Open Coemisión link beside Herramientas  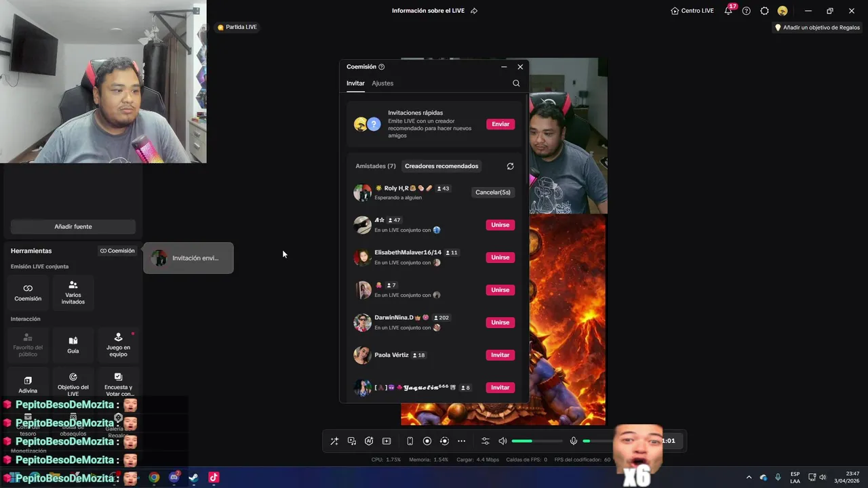point(117,251)
